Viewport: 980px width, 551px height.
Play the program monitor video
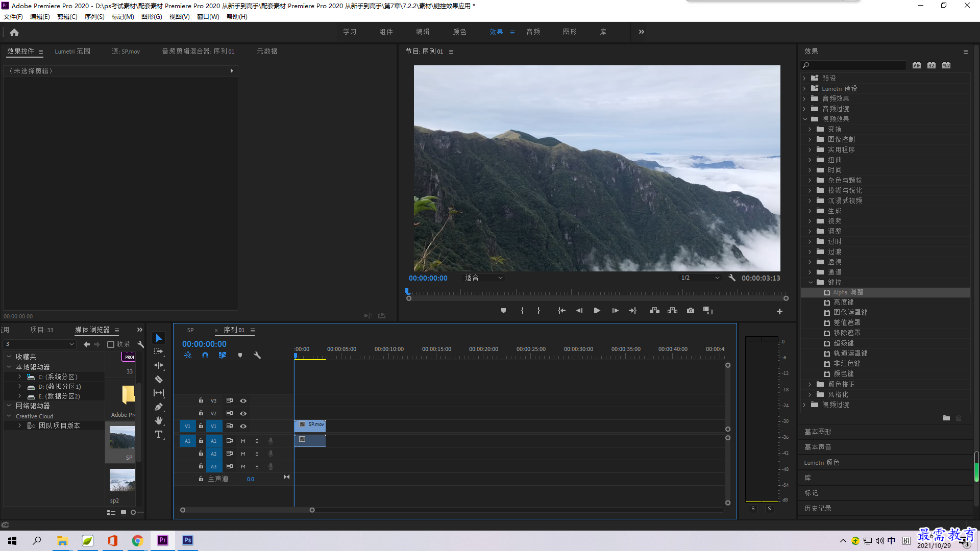pos(597,311)
